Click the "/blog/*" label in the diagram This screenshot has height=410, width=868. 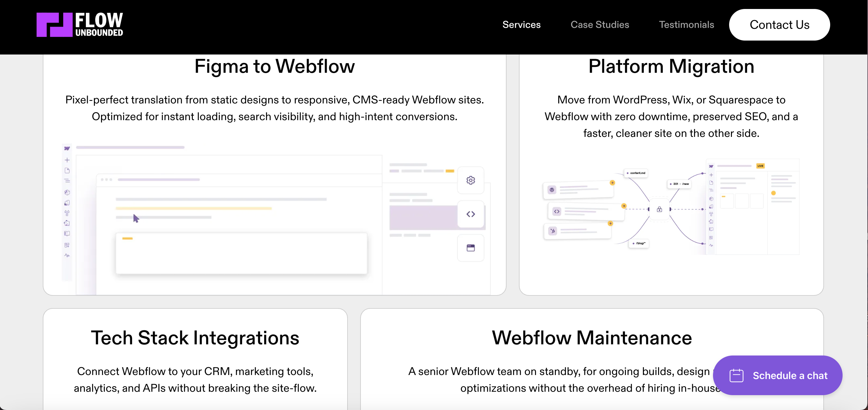click(639, 243)
